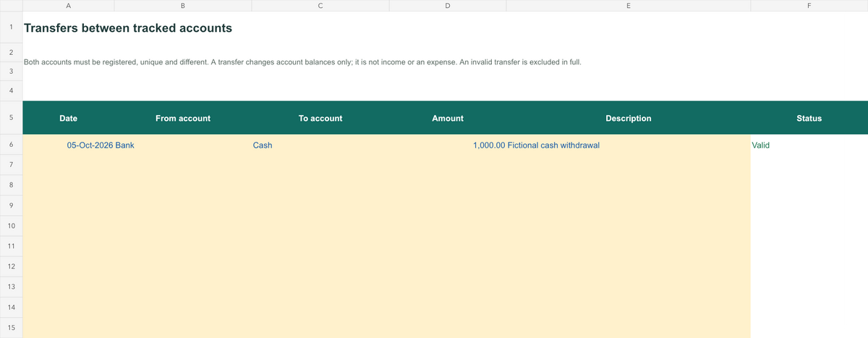Viewport: 868px width, 338px height.
Task: Click the 'Valid' status cell
Action: (x=809, y=145)
